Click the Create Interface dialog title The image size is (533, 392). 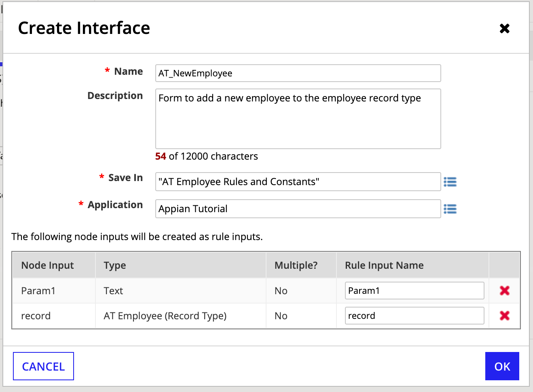[x=84, y=28]
